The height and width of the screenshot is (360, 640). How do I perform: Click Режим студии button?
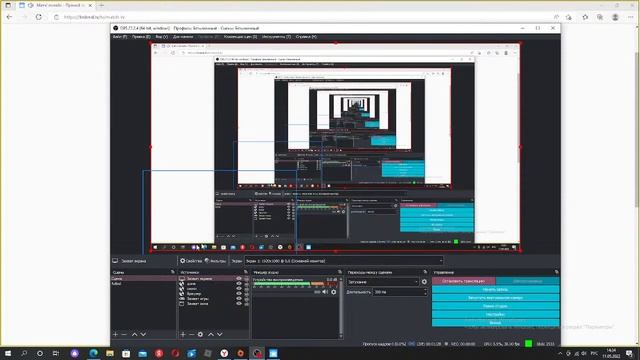click(496, 306)
